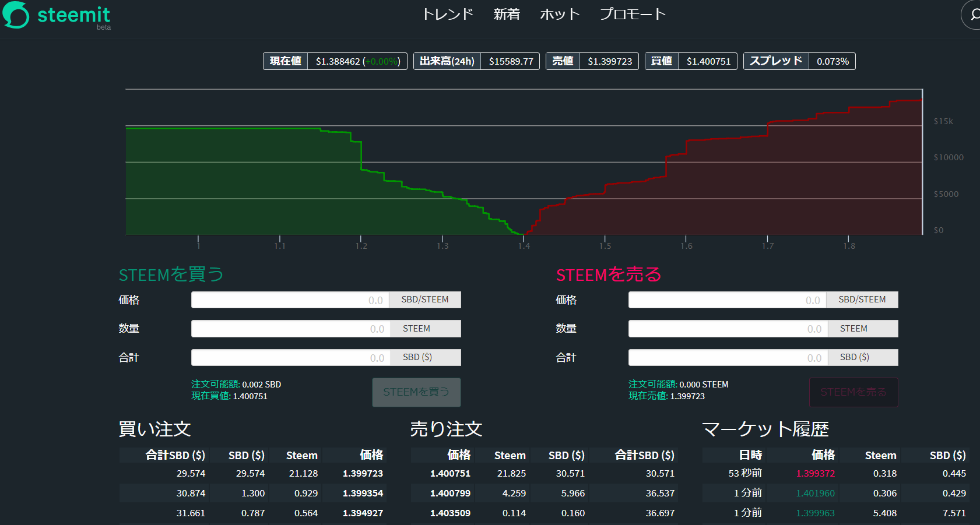Image resolution: width=980 pixels, height=525 pixels.
Task: Click 注文可能額 0.002 SBD balance link
Action: pyautogui.click(x=236, y=385)
